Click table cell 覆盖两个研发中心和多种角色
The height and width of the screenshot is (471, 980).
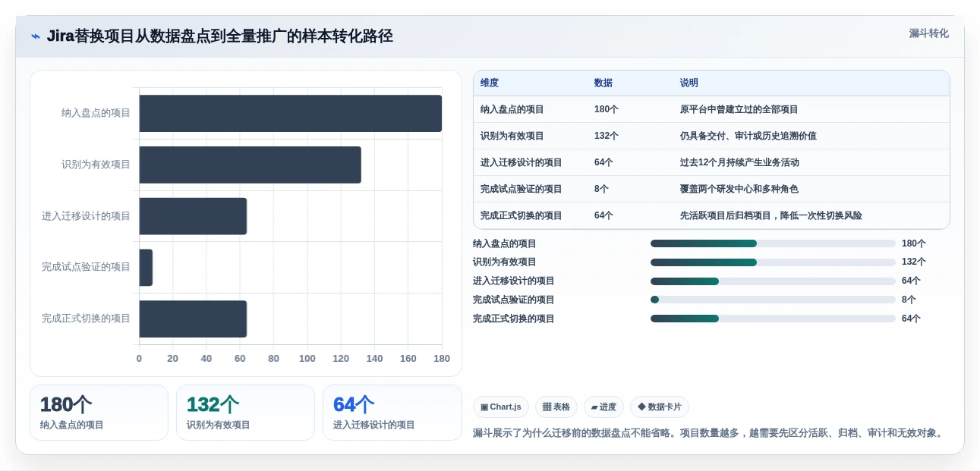pos(739,189)
